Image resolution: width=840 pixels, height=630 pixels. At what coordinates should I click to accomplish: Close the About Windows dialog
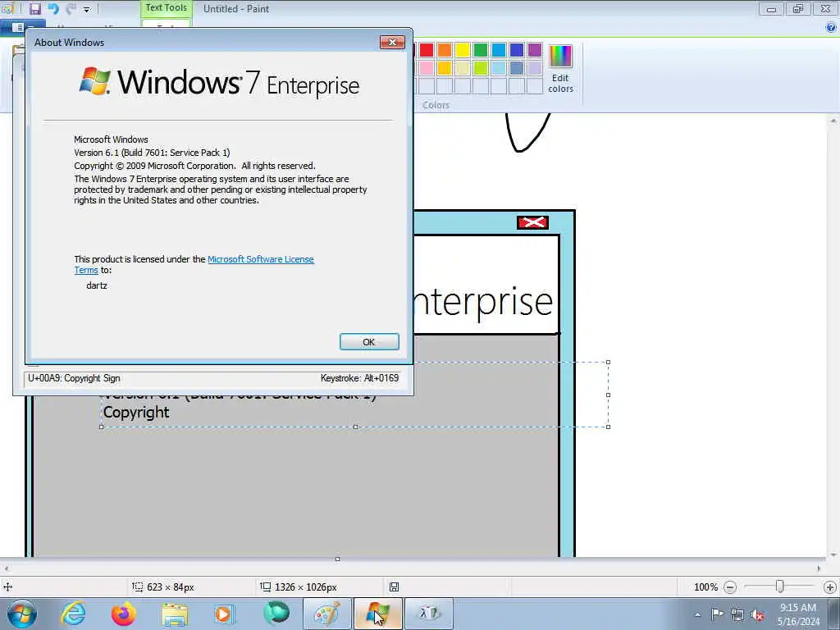(392, 43)
